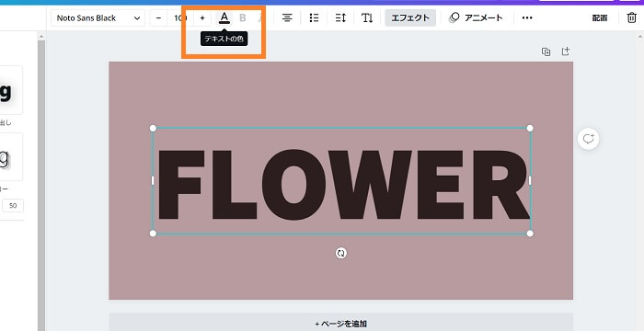
Task: Open the エフェクト effects panel
Action: 410,17
